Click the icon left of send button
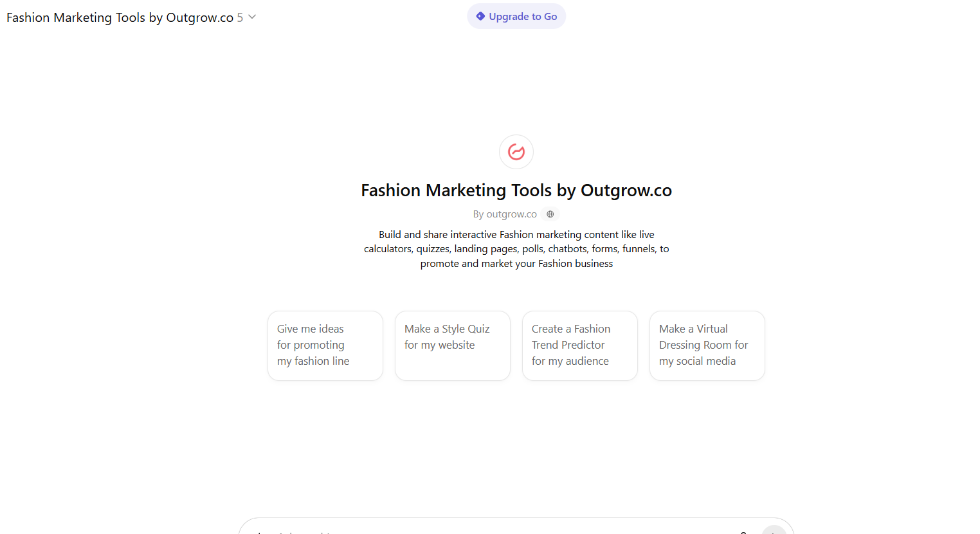This screenshot has width=980, height=534. 743,531
